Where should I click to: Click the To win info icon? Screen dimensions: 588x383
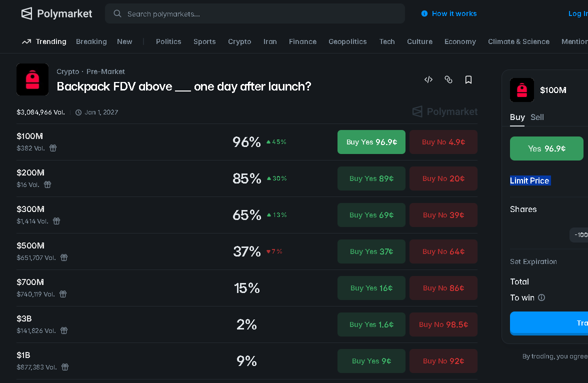point(541,297)
